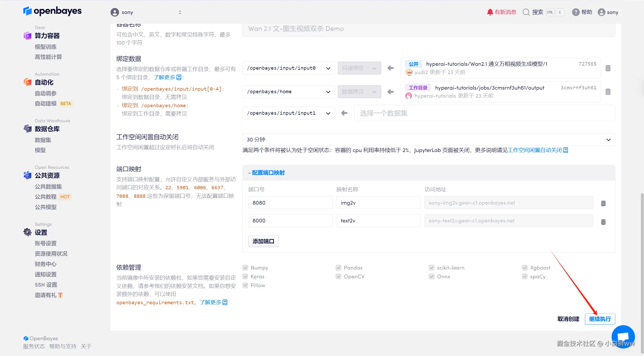Image resolution: width=644 pixels, height=356 pixels.
Task: Delete the 8000 text2v port mapping
Action: click(603, 222)
